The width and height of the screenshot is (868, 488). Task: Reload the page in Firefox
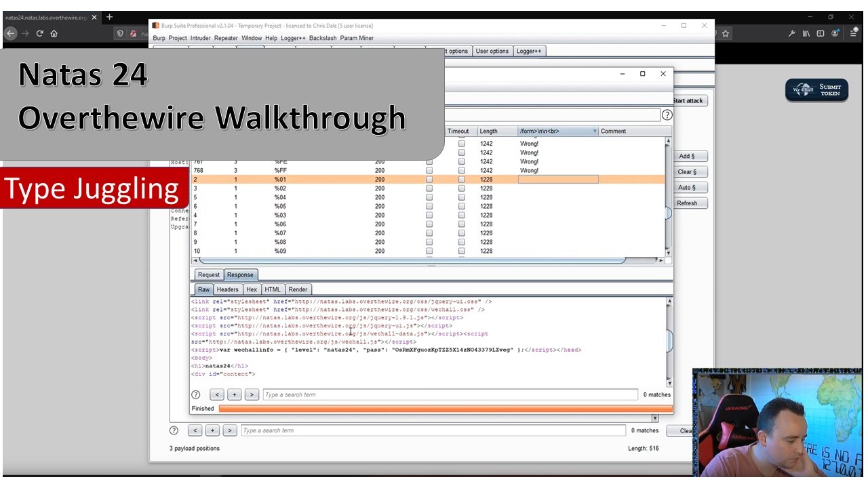40,33
